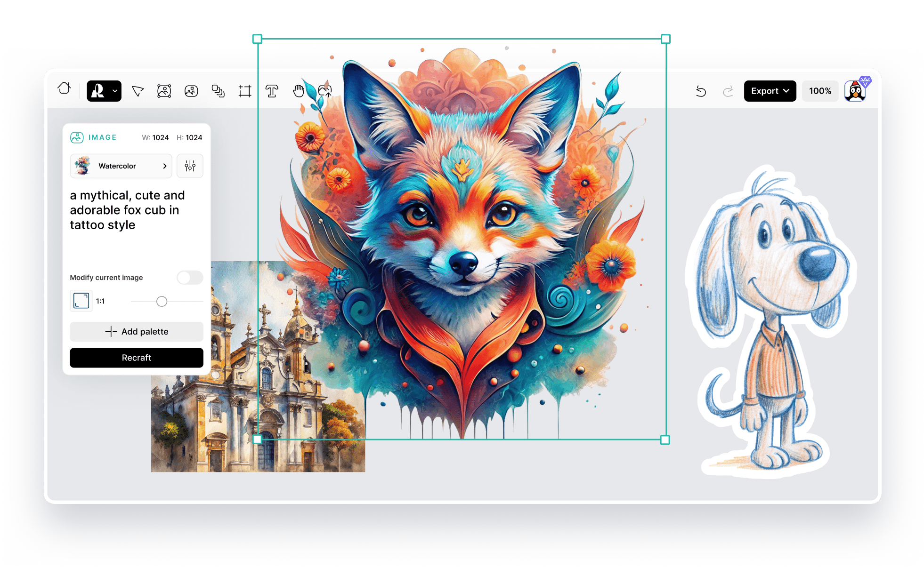
Task: Open the image set layers tool
Action: pos(218,91)
